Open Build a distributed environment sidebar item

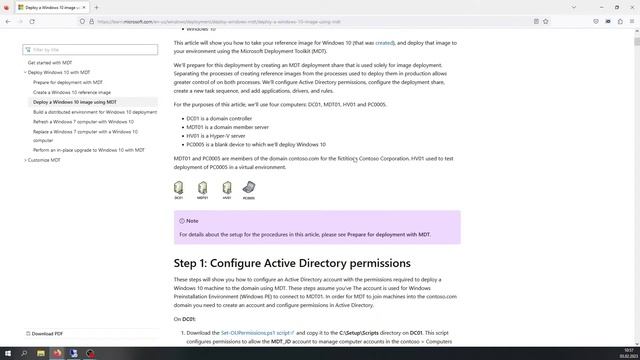click(95, 112)
